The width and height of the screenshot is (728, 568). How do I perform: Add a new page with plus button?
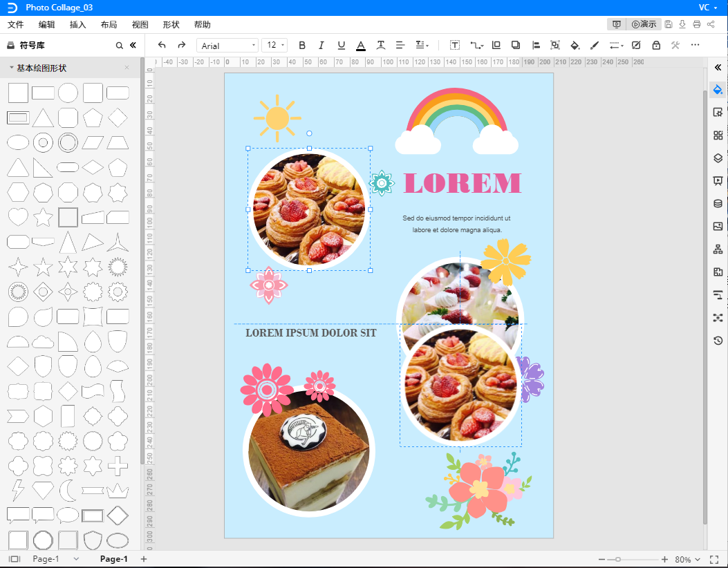pos(144,559)
